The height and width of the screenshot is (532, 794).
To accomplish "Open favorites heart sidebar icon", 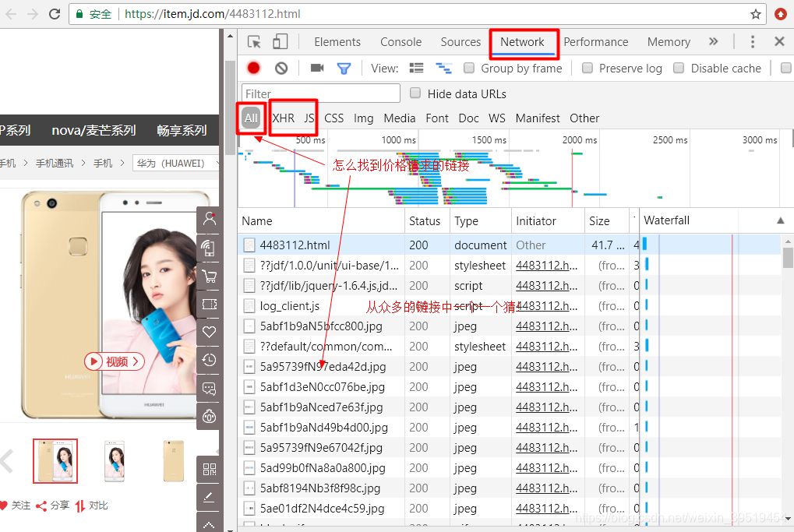I will (x=209, y=332).
